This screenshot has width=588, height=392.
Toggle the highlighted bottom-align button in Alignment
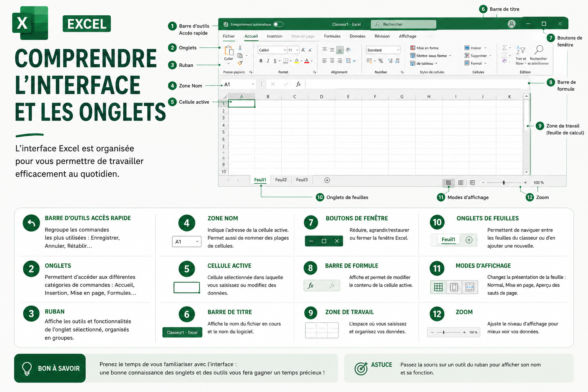click(x=340, y=50)
